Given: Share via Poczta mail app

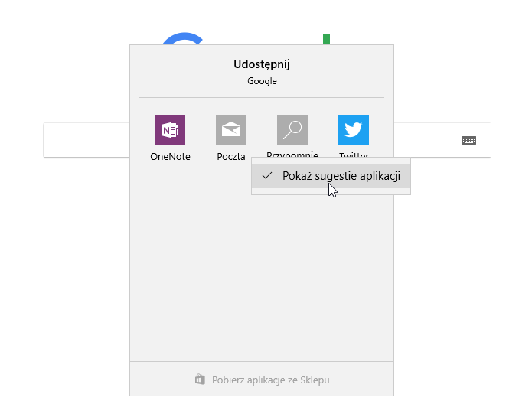Looking at the screenshot, I should 231,130.
